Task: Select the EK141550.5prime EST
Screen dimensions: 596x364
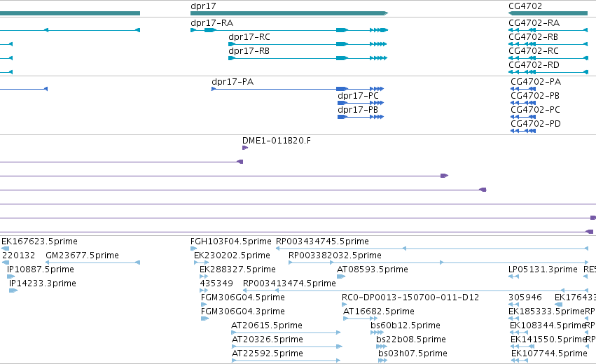Action: pyautogui.click(x=522, y=347)
